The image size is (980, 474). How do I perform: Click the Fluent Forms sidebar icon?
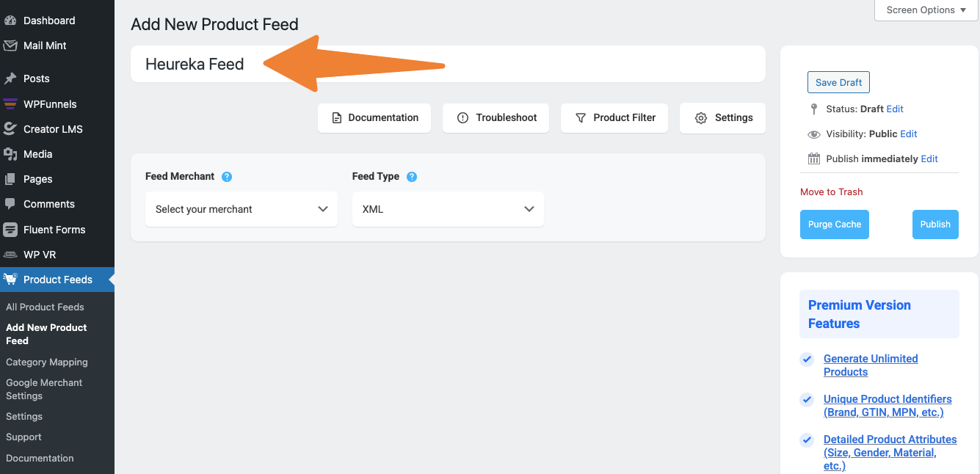pyautogui.click(x=10, y=230)
